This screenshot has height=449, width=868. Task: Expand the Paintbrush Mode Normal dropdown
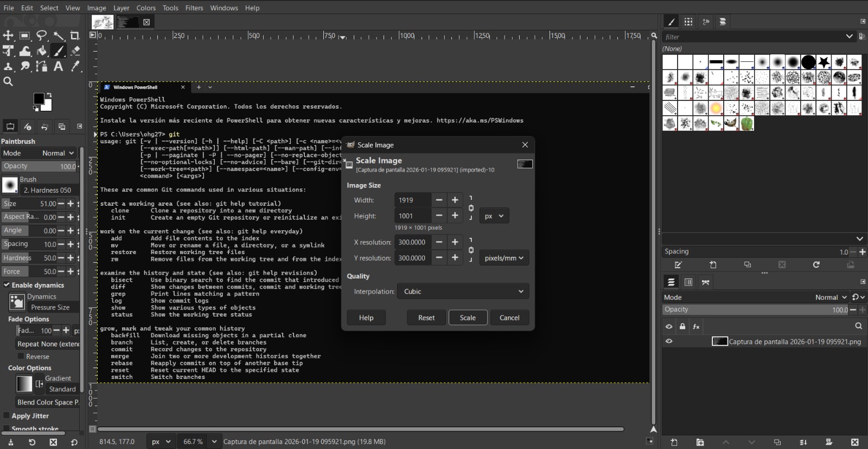(x=58, y=153)
